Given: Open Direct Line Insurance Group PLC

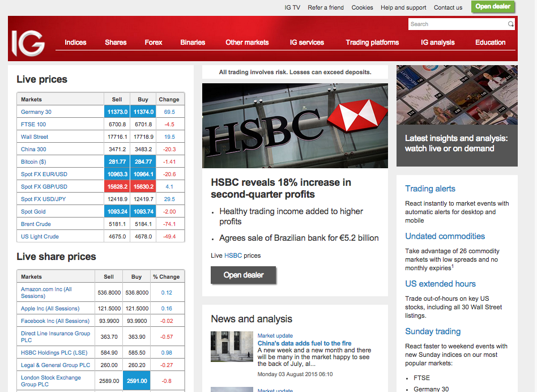Looking at the screenshot, I should 56,337.
